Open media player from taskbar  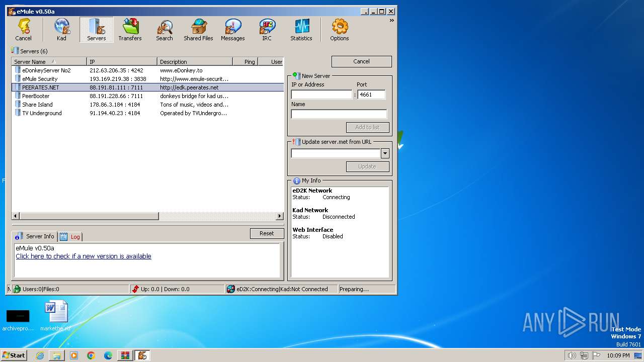(74, 355)
